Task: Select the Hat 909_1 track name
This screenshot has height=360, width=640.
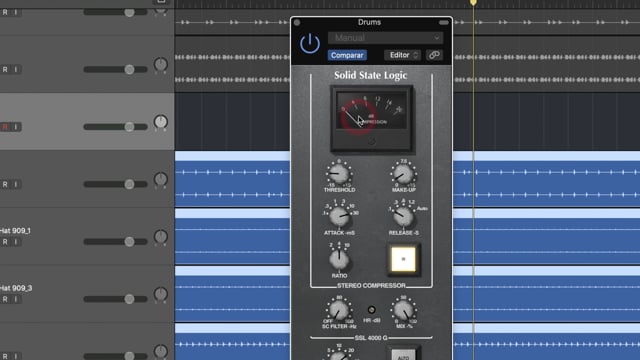Action: [x=16, y=231]
